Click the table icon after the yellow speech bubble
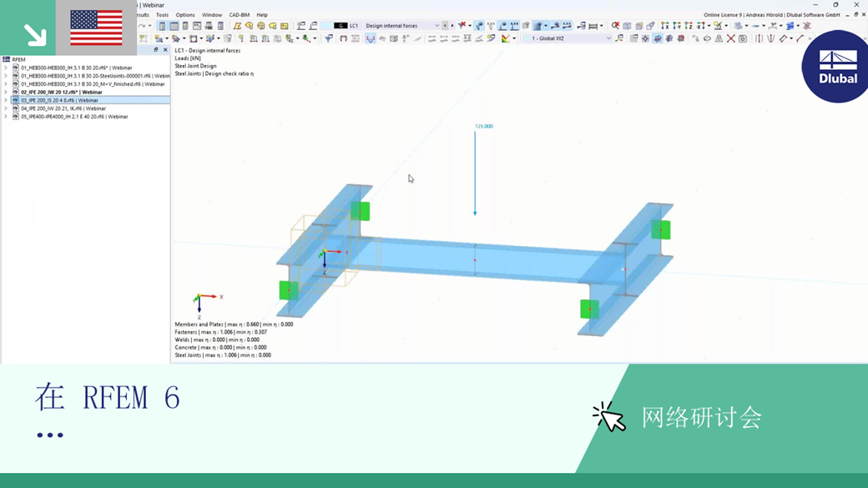The height and width of the screenshot is (488, 868). 285,26
